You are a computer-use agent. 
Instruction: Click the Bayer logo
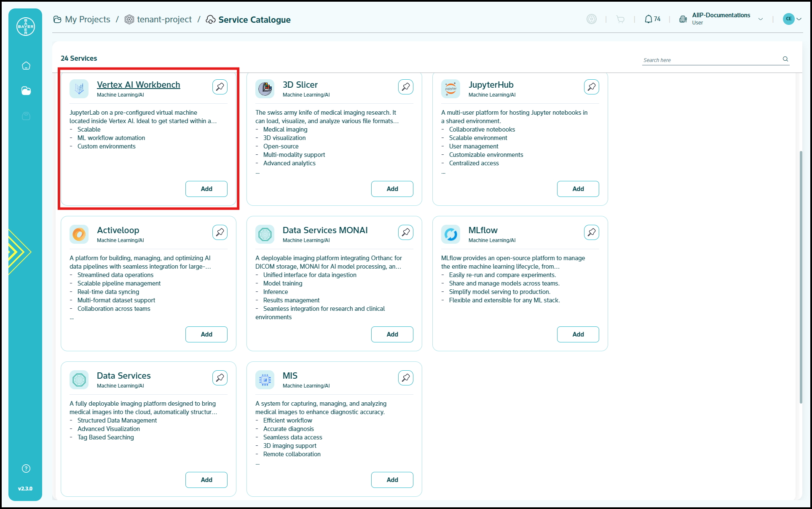[x=26, y=27]
